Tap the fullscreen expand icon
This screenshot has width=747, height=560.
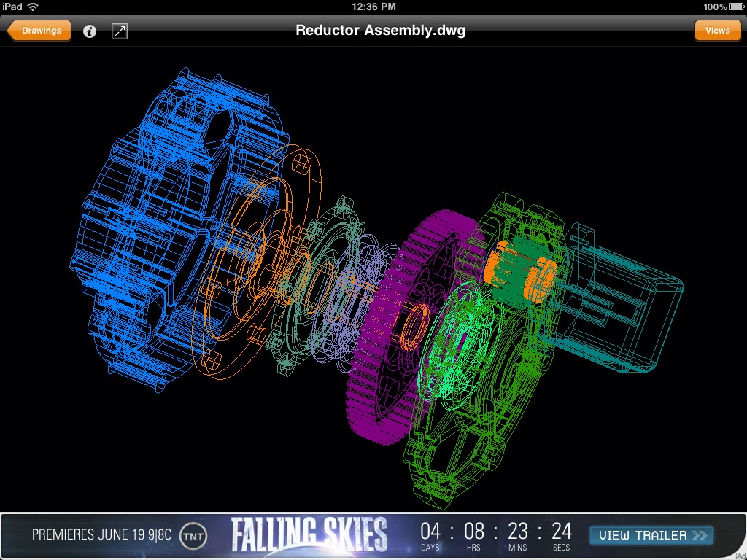[x=119, y=31]
